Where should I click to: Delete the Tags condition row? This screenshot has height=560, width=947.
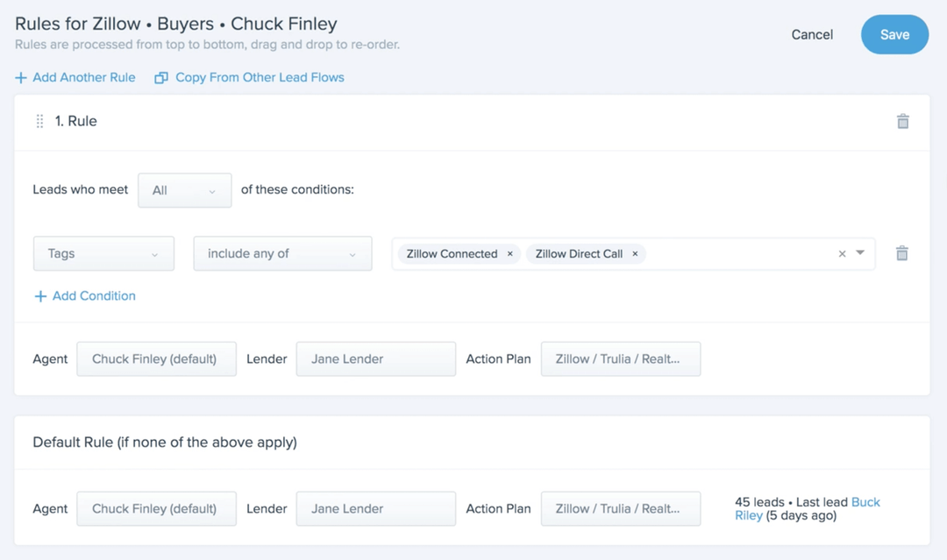pyautogui.click(x=902, y=253)
